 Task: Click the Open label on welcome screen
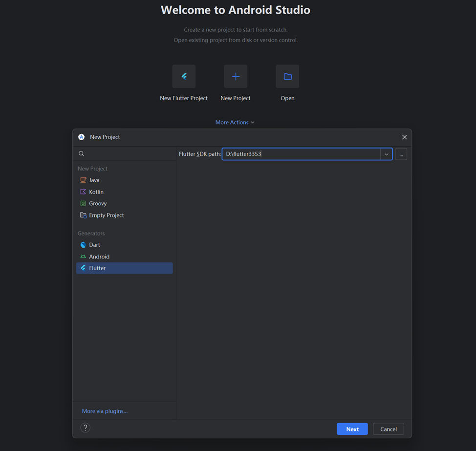point(287,98)
